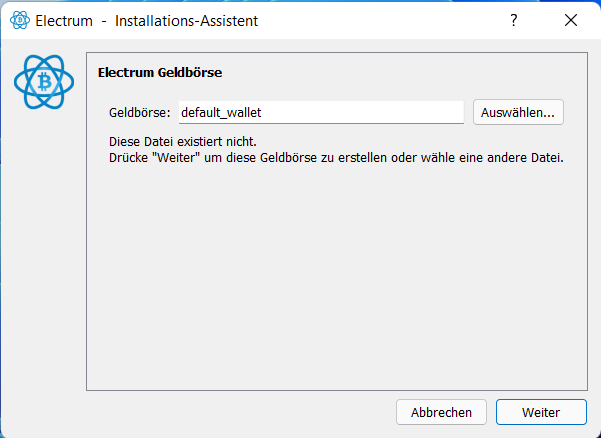Open file chooser via Auswählen... button
This screenshot has width=601, height=438.
pos(518,112)
